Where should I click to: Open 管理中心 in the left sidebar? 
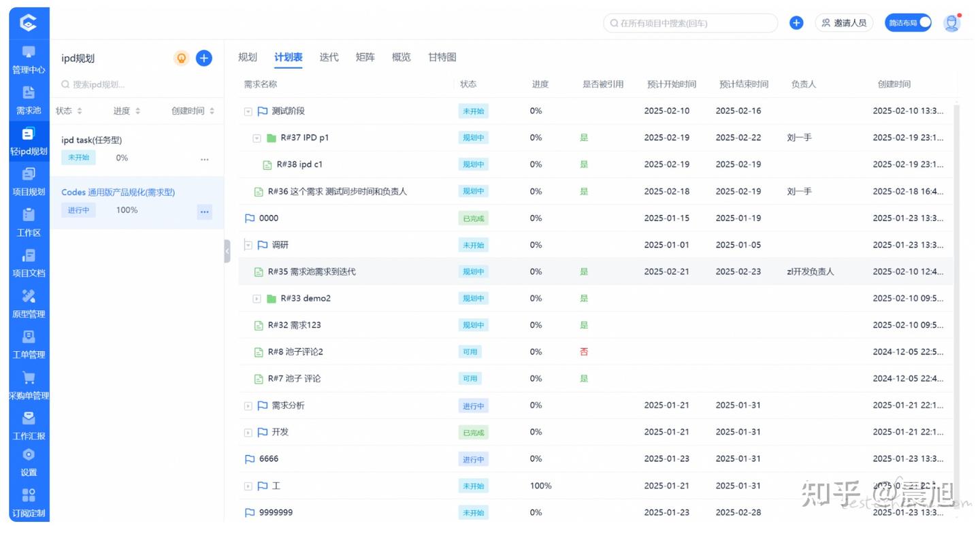coord(29,60)
